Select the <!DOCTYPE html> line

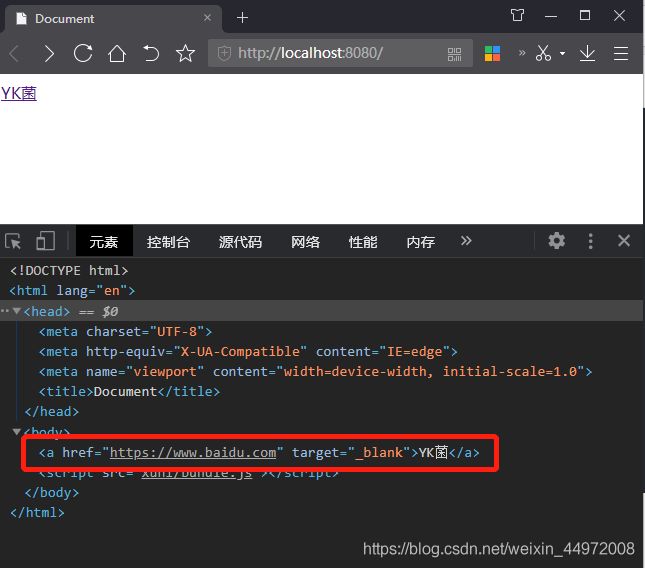pyautogui.click(x=69, y=270)
